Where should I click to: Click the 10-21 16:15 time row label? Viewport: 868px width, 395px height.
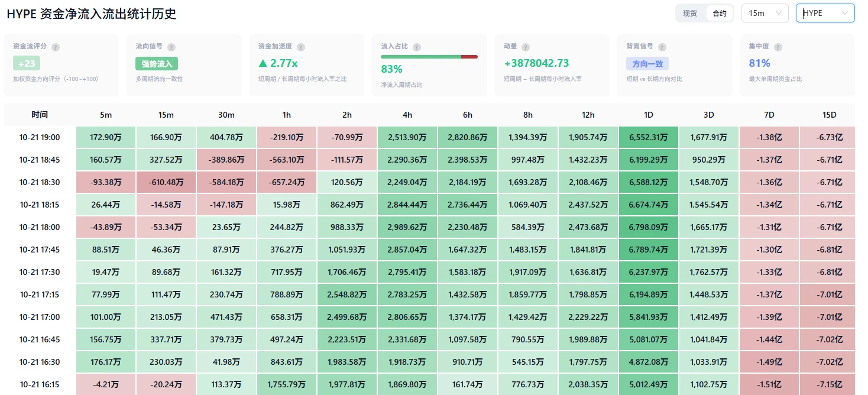pos(40,384)
